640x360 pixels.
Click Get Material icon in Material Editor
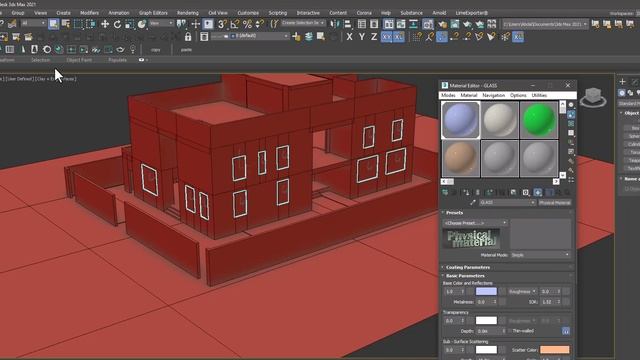445,192
